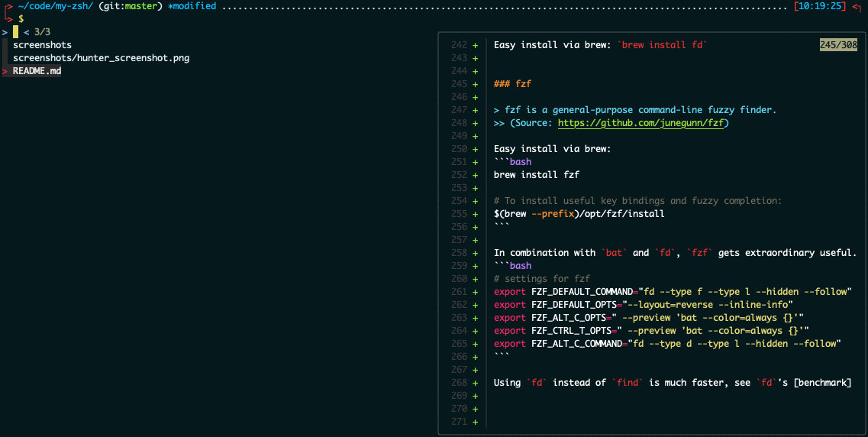Select the README.md entry
The height and width of the screenshot is (437, 868).
coord(37,71)
